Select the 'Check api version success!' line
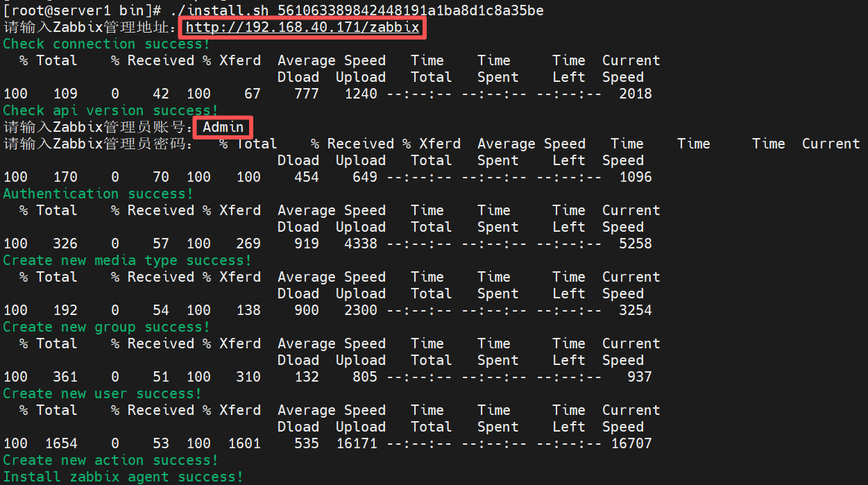This screenshot has height=485, width=868. (x=110, y=111)
